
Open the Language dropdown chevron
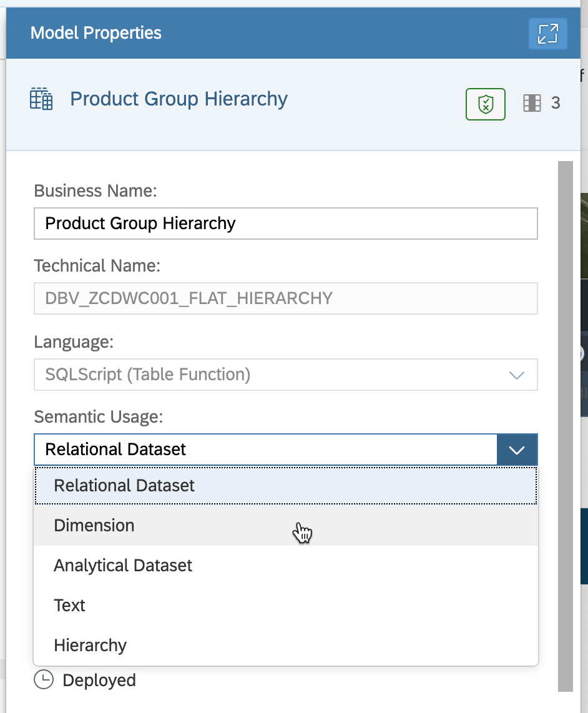click(x=516, y=375)
